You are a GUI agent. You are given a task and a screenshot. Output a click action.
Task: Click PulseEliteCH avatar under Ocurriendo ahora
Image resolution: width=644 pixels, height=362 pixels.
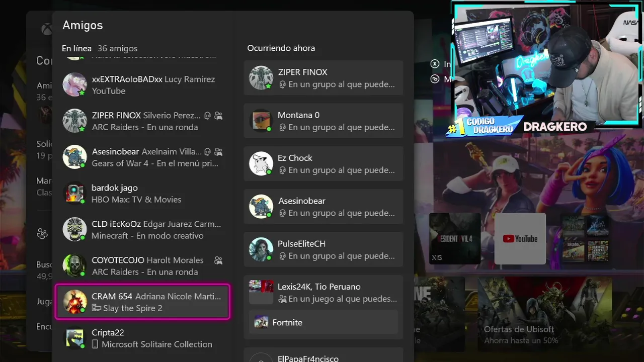[x=261, y=249]
